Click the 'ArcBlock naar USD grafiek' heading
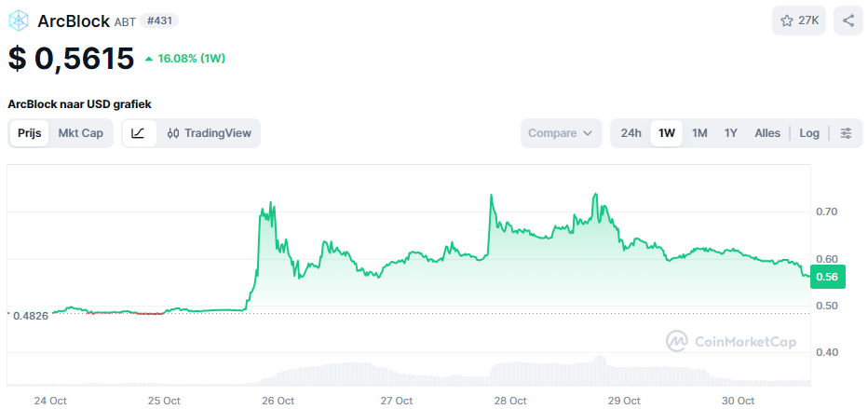 (x=79, y=103)
